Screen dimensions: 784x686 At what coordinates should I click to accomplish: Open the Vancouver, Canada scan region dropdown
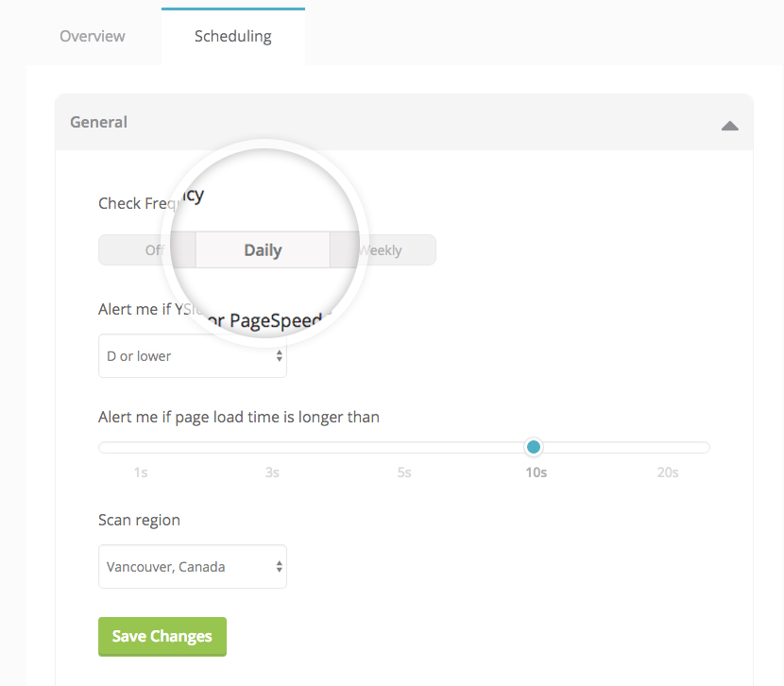pos(192,567)
